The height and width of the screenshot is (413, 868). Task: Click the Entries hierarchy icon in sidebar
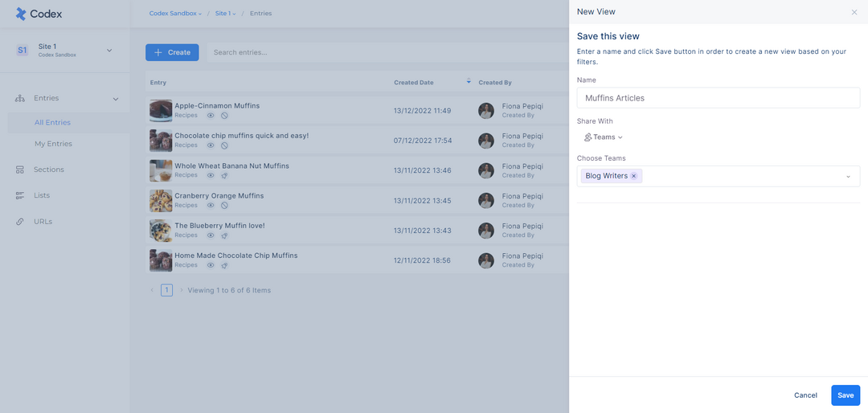[20, 99]
